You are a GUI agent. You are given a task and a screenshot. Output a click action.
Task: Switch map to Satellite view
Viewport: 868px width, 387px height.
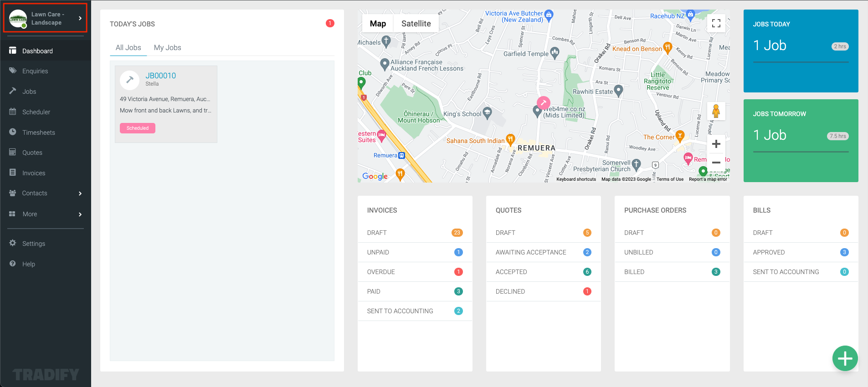[416, 24]
